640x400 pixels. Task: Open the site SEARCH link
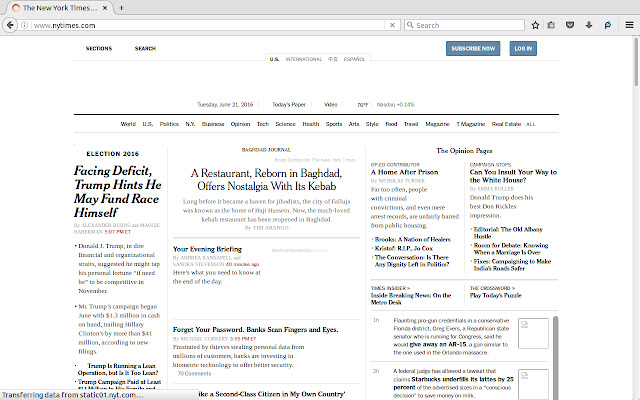click(x=145, y=49)
